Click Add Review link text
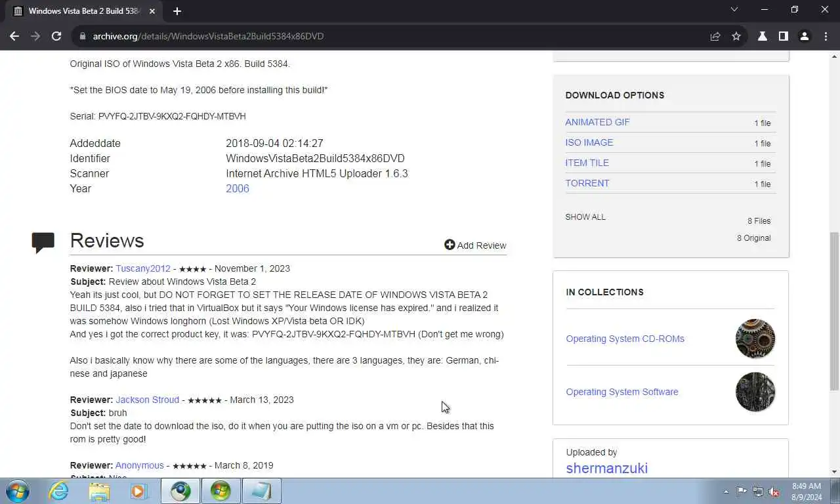840x504 pixels. click(x=482, y=245)
